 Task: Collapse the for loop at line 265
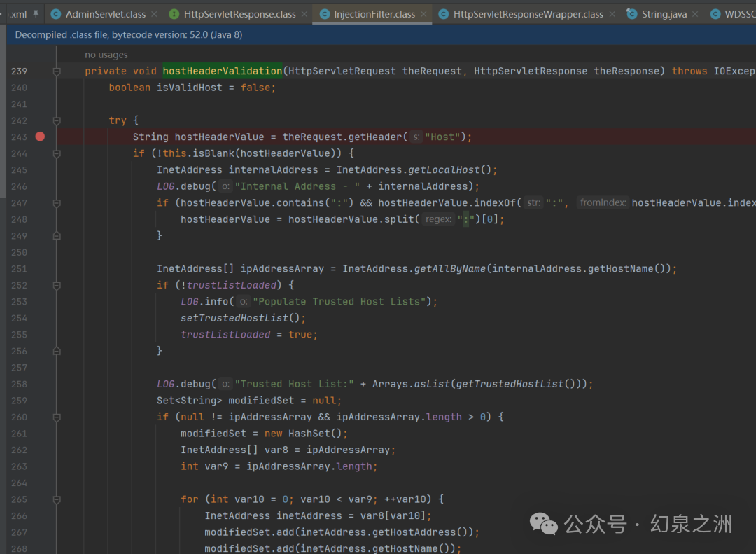[x=57, y=500]
